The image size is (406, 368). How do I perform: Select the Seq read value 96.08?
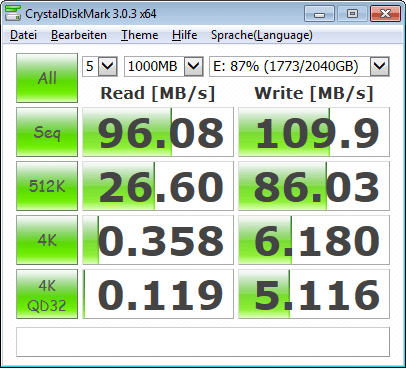click(158, 132)
